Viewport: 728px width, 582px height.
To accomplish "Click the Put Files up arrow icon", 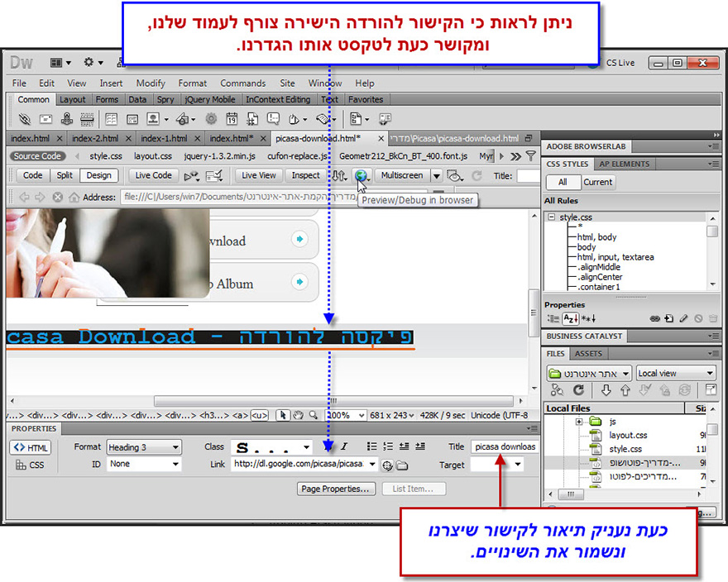I will pyautogui.click(x=625, y=390).
